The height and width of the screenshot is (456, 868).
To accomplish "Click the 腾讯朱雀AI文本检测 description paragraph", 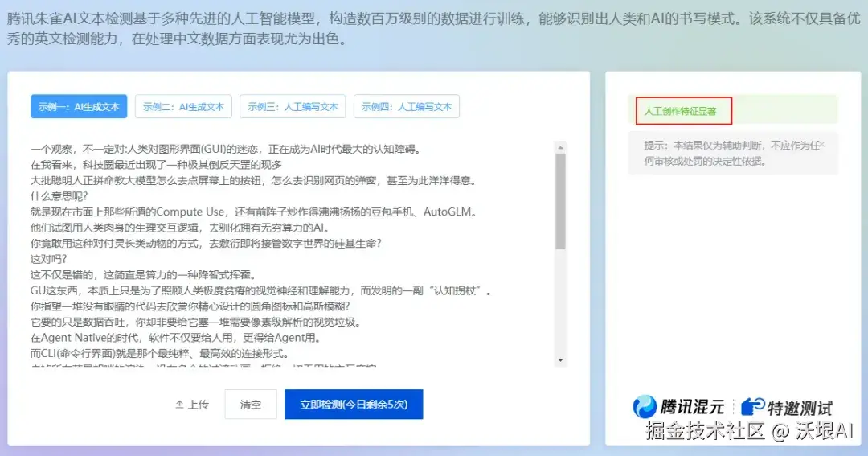I will (x=433, y=29).
